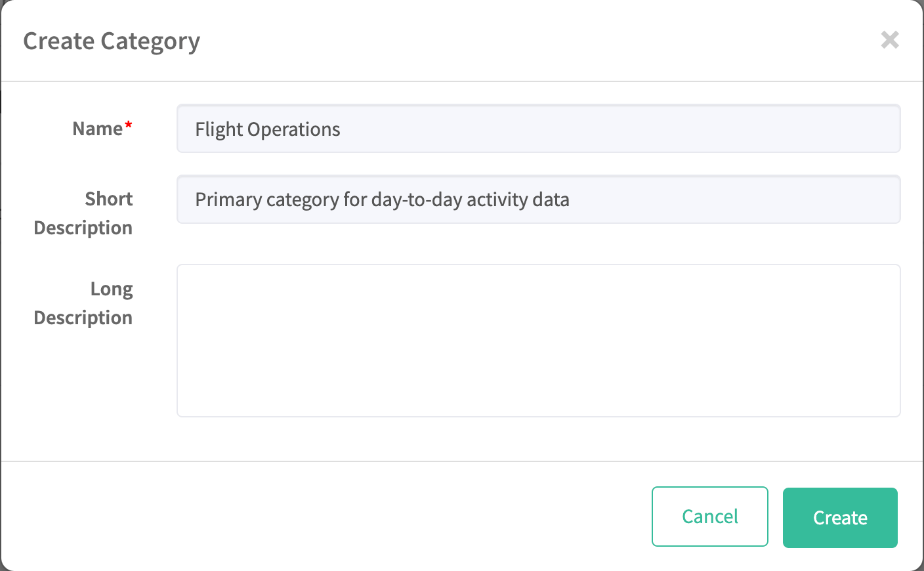924x571 pixels.
Task: Close the Create Category dialog with X
Action: pos(889,40)
